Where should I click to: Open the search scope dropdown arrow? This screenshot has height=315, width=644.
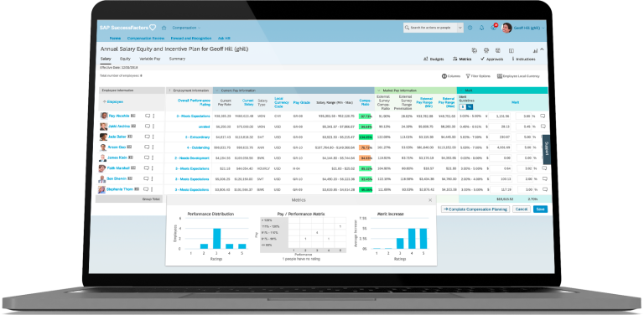pos(460,28)
